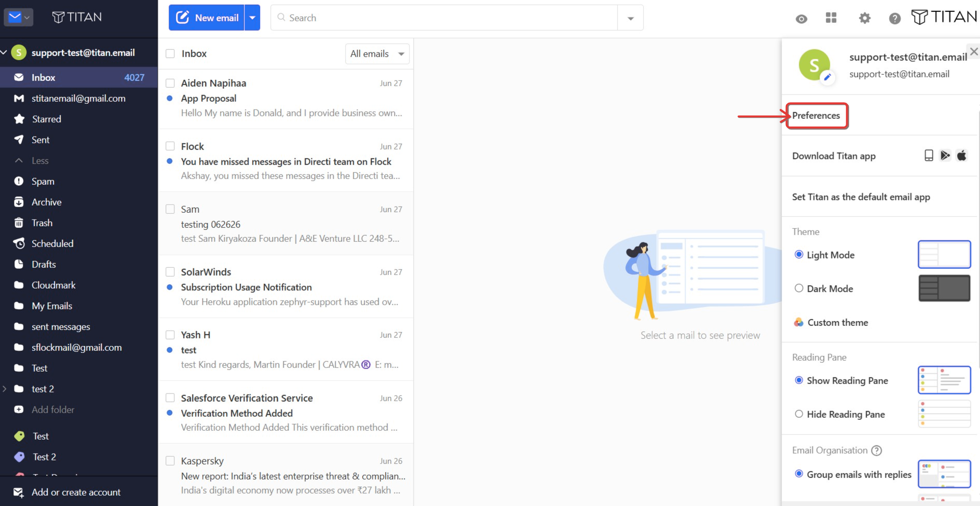Click the Light Mode theme preview thumbnail
The width and height of the screenshot is (980, 506).
pyautogui.click(x=944, y=254)
